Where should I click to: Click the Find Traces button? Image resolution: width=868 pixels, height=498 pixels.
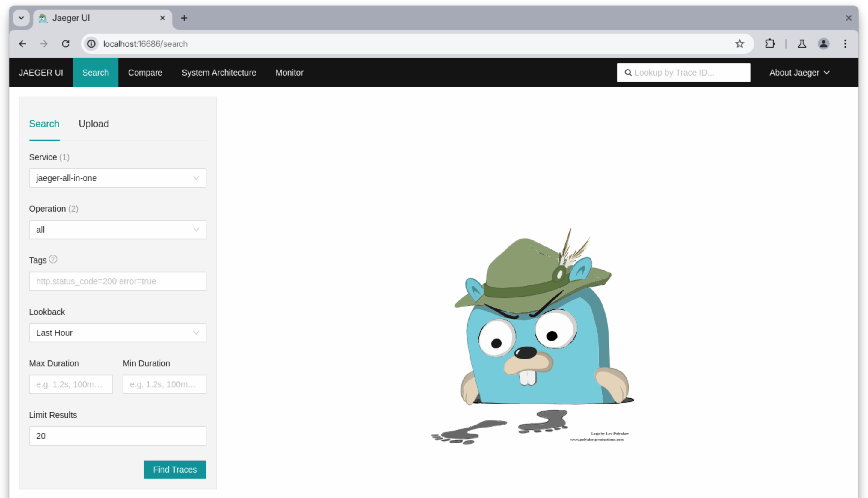coord(175,469)
